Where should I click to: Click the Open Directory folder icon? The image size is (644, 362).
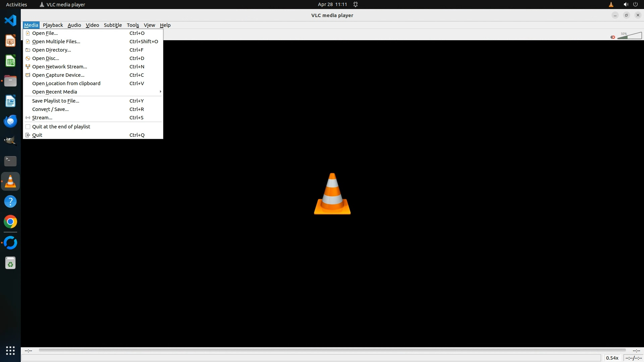28,50
